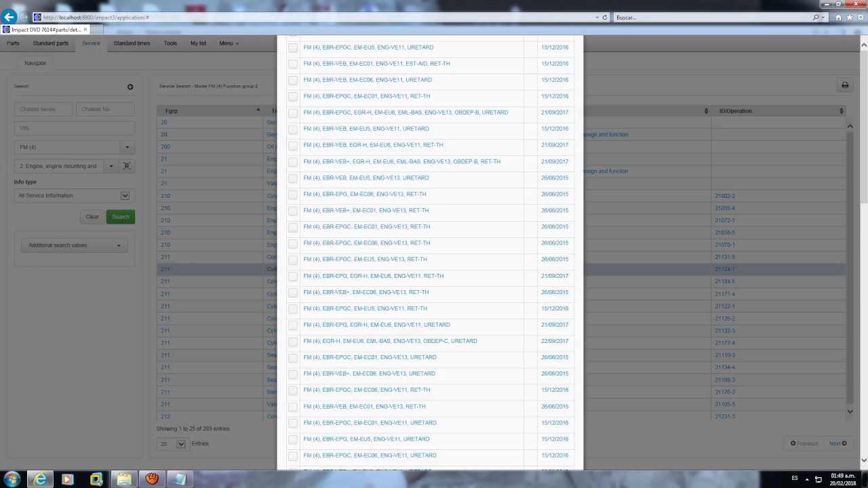The image size is (868, 488).
Task: Reload the page with the refresh icon
Action: click(605, 18)
